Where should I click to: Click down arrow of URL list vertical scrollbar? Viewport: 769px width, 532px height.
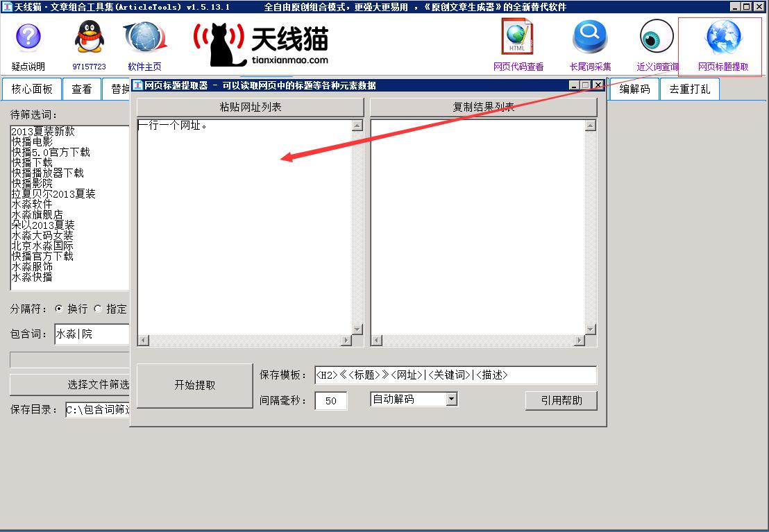(357, 329)
